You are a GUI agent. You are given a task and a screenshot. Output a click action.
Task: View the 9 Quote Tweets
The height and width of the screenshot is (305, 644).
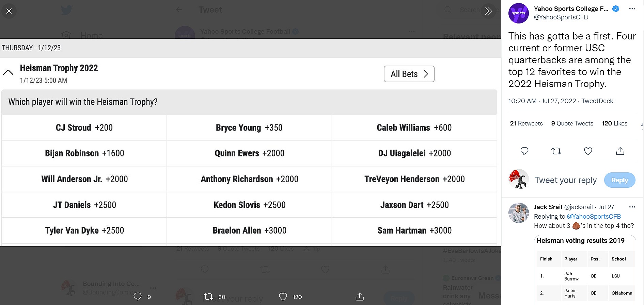tap(572, 123)
